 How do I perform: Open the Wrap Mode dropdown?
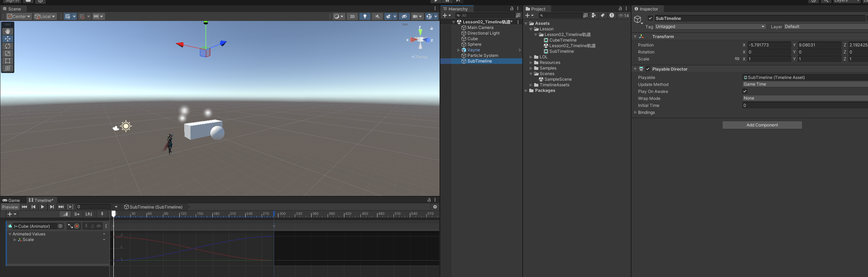(x=802, y=99)
